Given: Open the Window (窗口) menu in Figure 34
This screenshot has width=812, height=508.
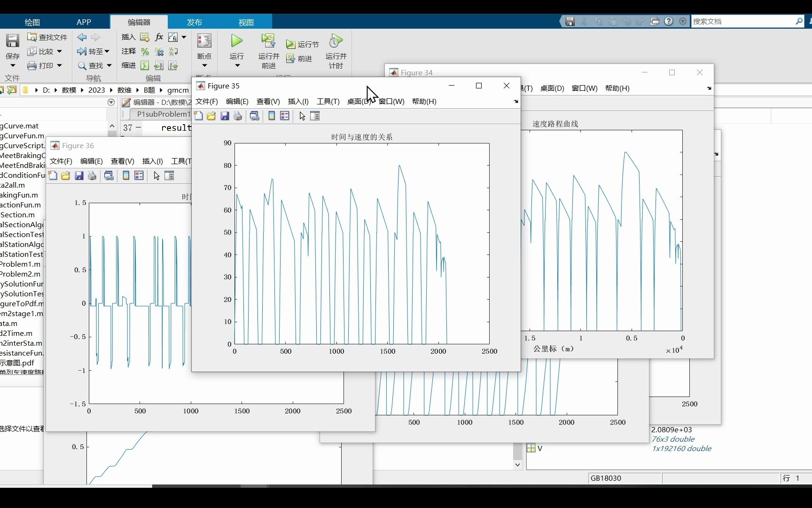Looking at the screenshot, I should pyautogui.click(x=585, y=88).
